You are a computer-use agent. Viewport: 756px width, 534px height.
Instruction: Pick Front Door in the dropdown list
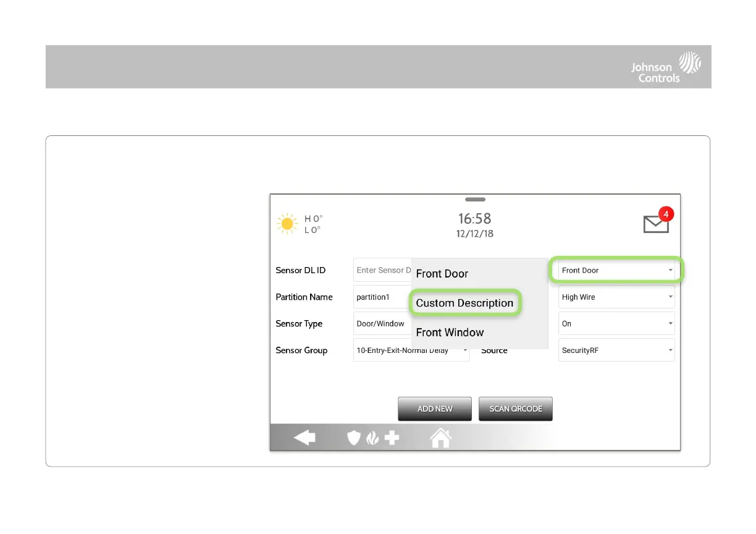coord(442,274)
